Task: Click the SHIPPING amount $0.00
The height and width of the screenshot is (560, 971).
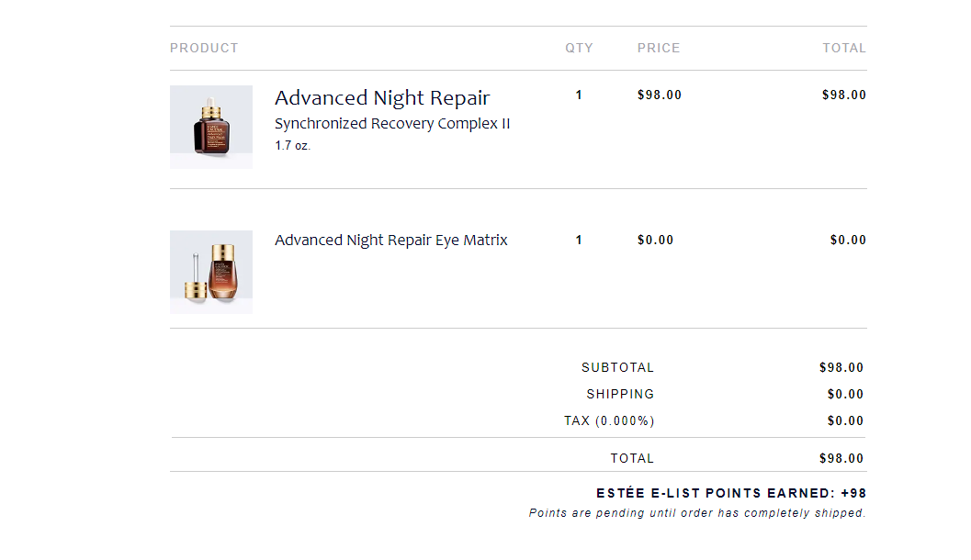Action: click(845, 394)
